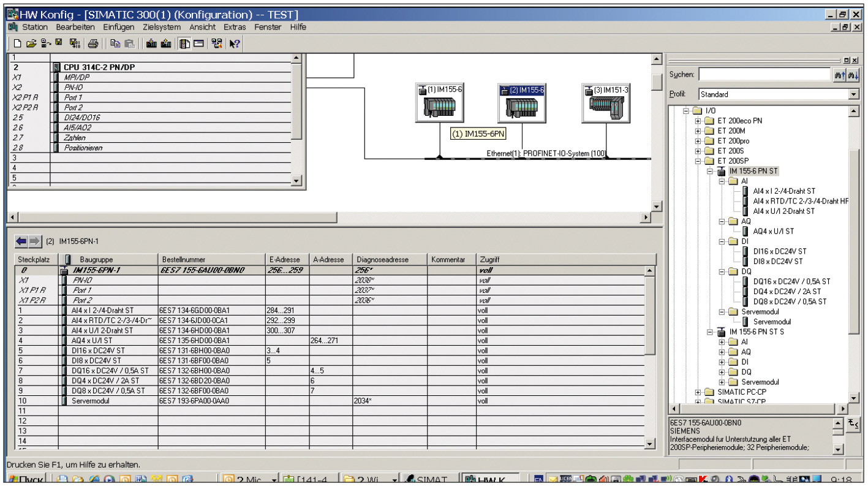868x486 pixels.
Task: Click the catalog panel dock/float icon
Action: [847, 59]
